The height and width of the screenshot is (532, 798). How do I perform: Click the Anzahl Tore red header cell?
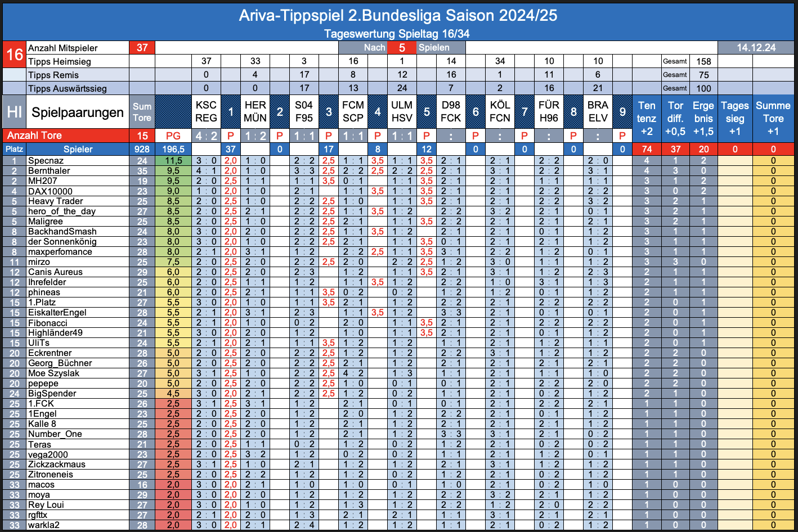66,136
